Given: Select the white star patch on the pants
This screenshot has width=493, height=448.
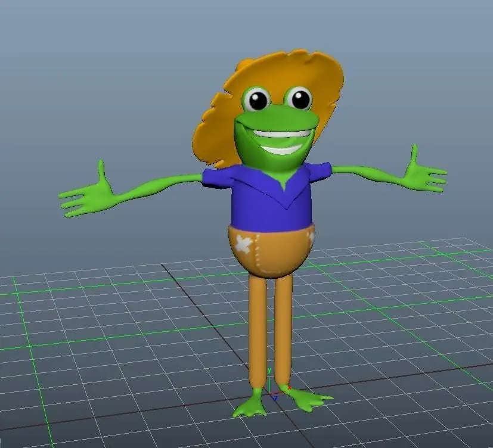Looking at the screenshot, I should (x=245, y=244).
